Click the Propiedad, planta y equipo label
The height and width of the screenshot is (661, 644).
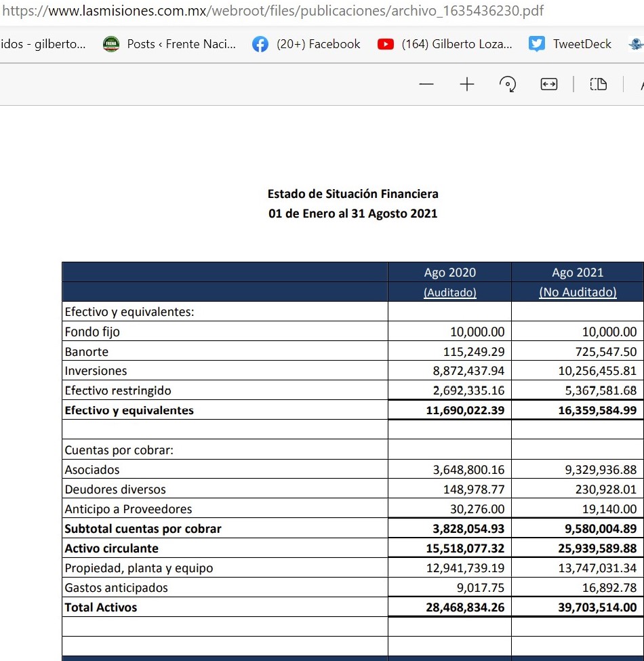(x=138, y=568)
